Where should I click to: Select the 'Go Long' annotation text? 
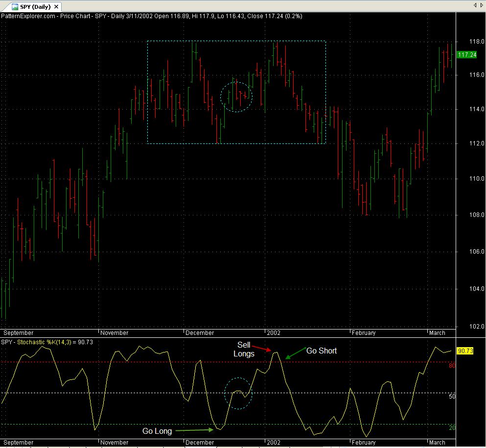tap(157, 431)
